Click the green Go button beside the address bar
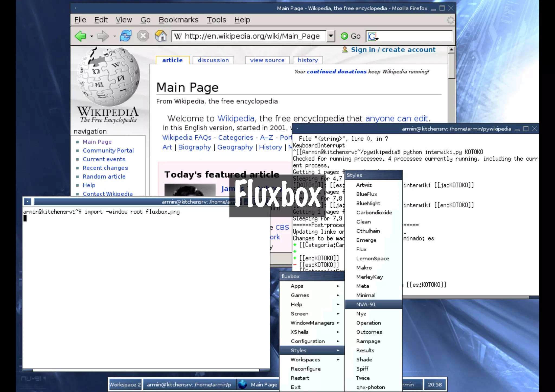This screenshot has width=555, height=392. (x=350, y=36)
